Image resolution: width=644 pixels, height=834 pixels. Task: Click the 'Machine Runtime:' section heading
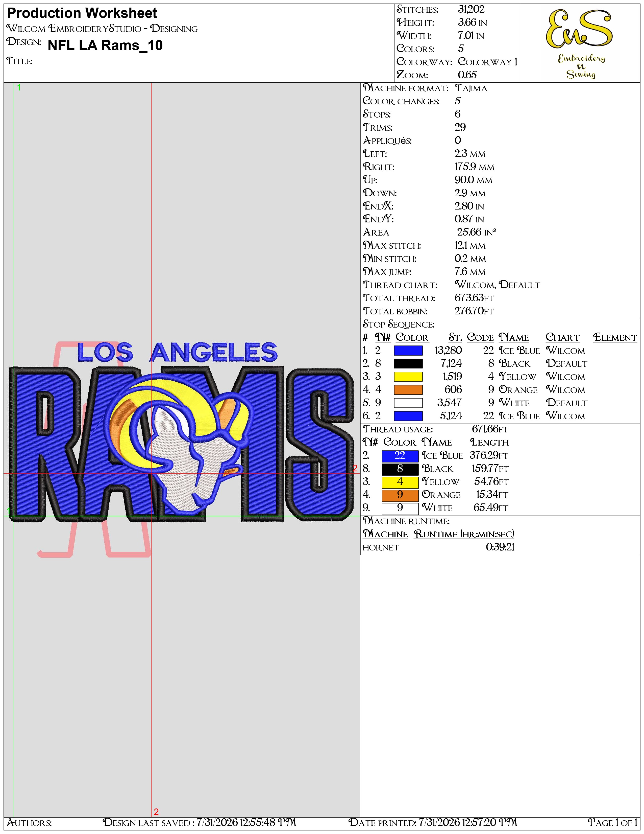click(406, 521)
